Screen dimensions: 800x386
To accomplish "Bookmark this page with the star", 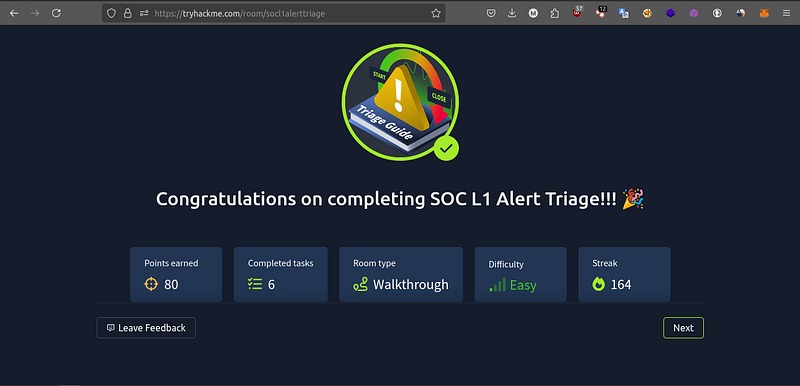I will [436, 14].
